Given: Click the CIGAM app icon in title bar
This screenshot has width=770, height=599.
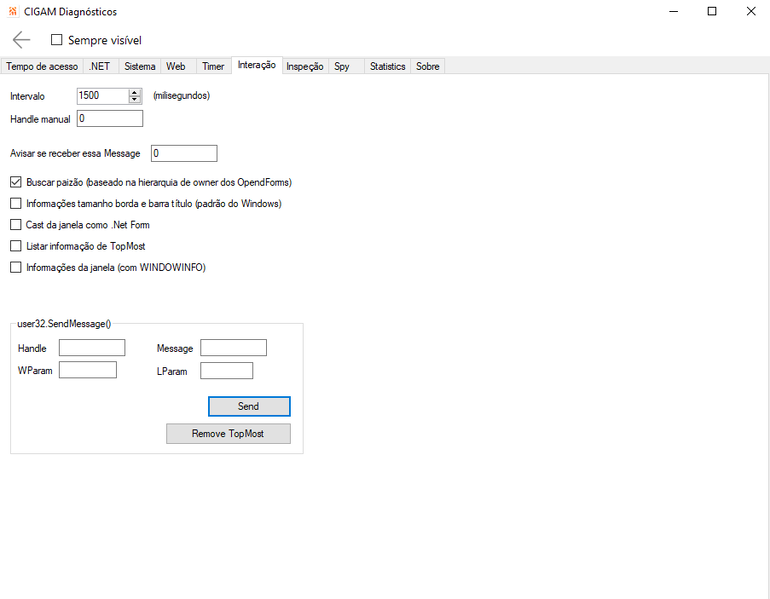Looking at the screenshot, I should pyautogui.click(x=13, y=11).
